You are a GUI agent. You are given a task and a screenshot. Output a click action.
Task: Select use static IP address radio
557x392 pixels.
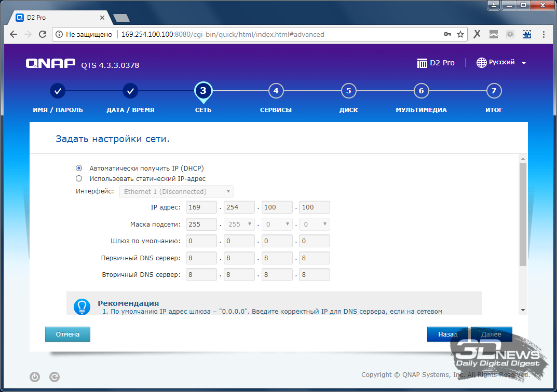click(79, 178)
